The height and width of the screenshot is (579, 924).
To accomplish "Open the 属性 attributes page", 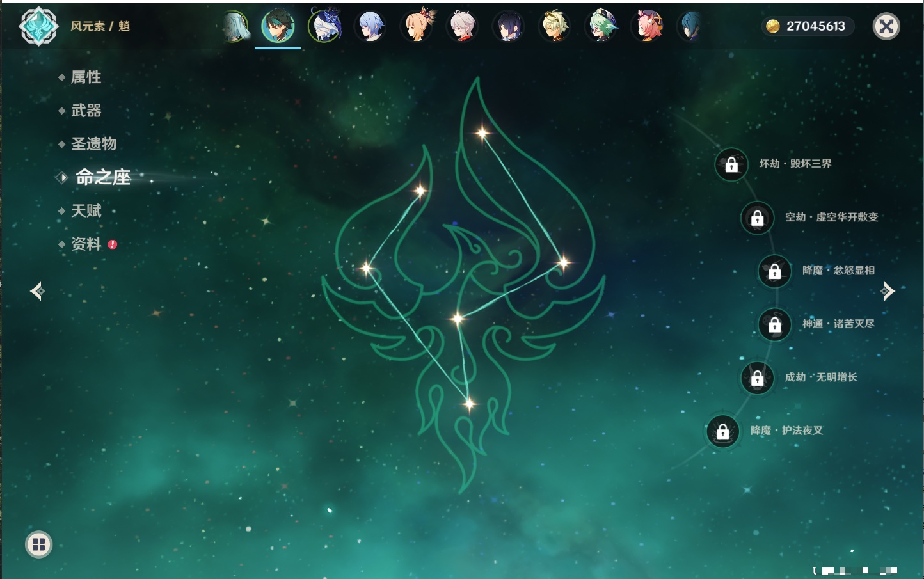I will 86,77.
